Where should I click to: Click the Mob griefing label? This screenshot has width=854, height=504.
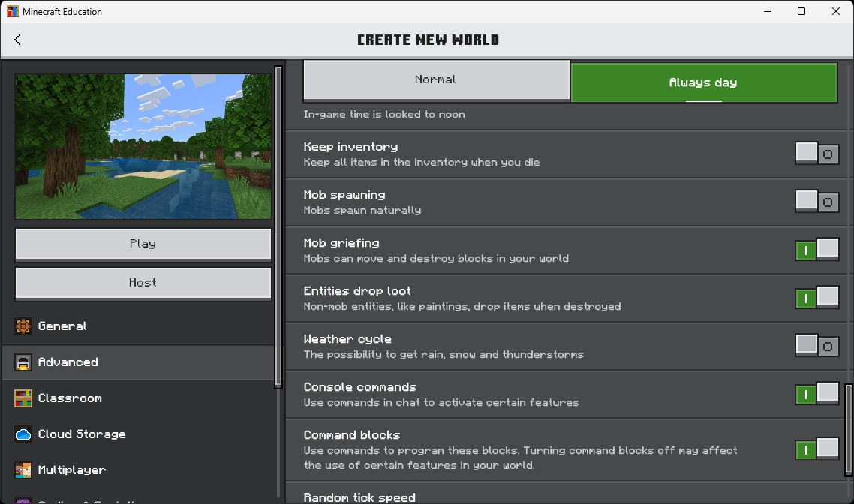click(x=341, y=243)
